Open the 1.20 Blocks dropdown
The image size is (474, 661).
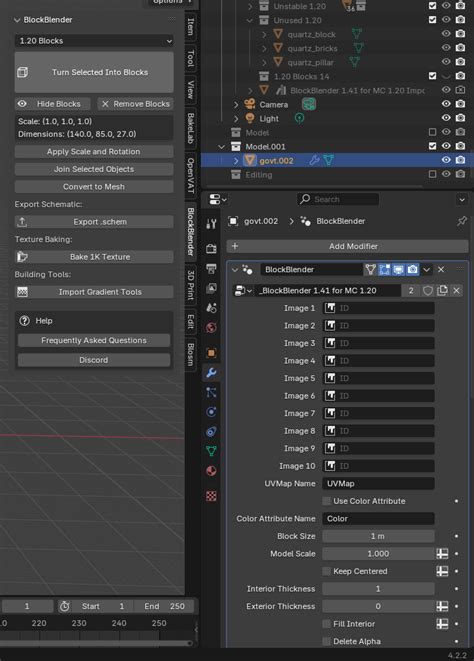pyautogui.click(x=94, y=41)
